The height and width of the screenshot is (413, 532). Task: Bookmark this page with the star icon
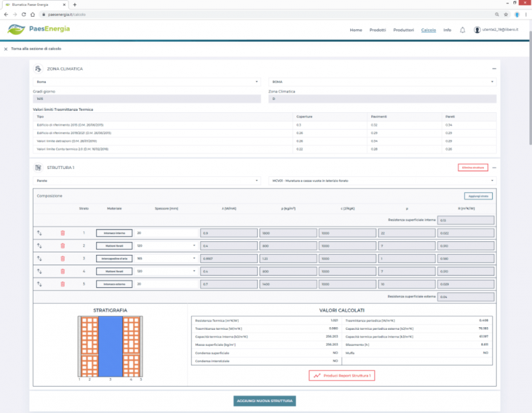(x=506, y=14)
